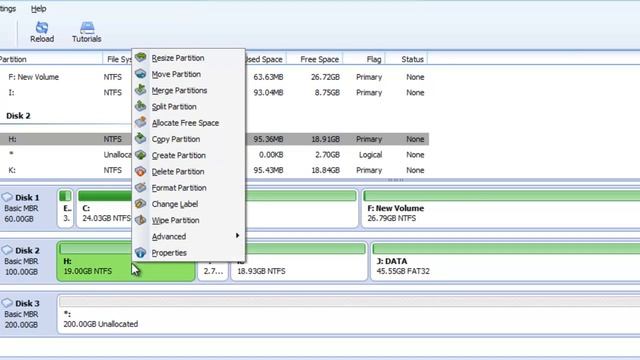Click the Properties info icon
Image resolution: width=640 pixels, height=360 pixels.
click(140, 253)
